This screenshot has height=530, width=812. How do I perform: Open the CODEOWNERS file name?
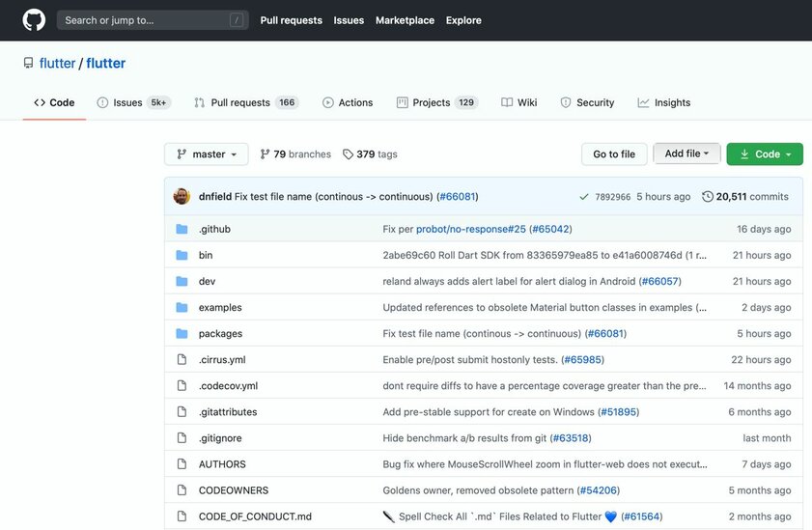point(234,490)
